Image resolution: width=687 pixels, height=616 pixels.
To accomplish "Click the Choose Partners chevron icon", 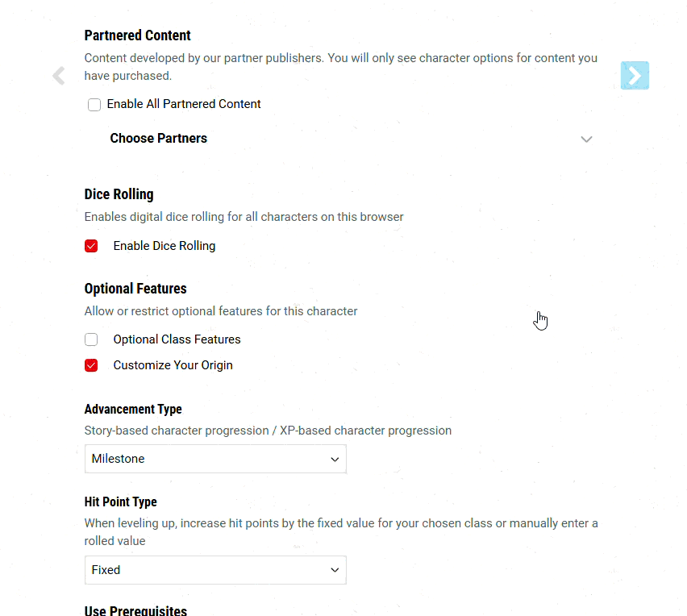I will click(586, 139).
